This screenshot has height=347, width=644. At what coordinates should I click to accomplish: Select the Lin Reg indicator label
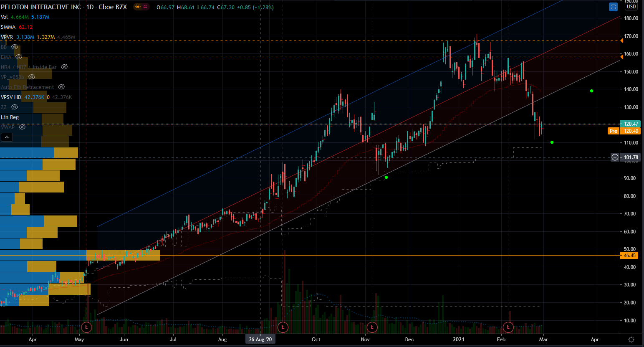click(10, 117)
